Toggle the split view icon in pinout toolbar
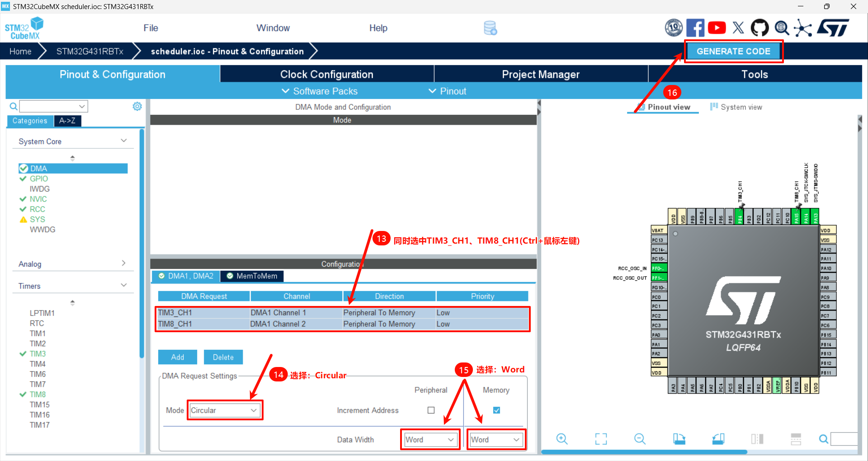868x461 pixels. point(757,439)
